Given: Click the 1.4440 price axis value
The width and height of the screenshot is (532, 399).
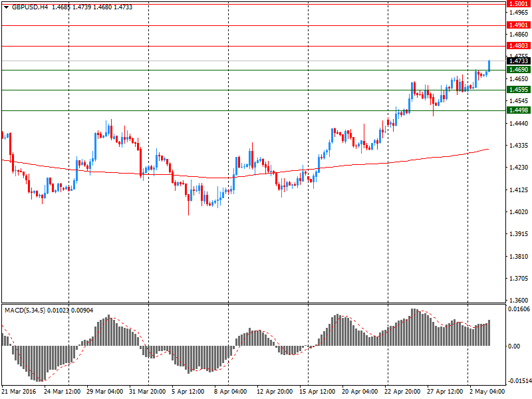Looking at the screenshot, I should coord(519,124).
